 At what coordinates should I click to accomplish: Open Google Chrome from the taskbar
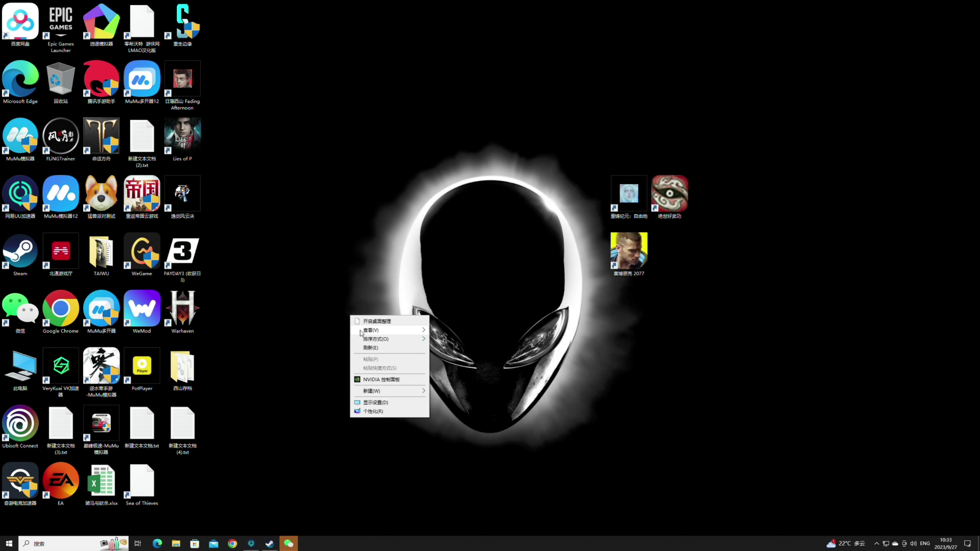tap(232, 543)
